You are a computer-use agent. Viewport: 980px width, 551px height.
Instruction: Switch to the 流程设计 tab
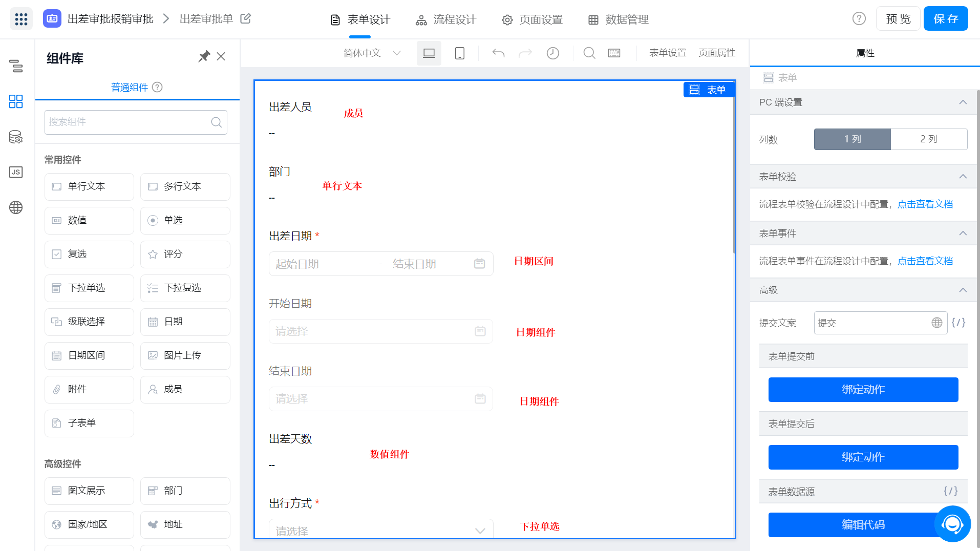tap(446, 19)
